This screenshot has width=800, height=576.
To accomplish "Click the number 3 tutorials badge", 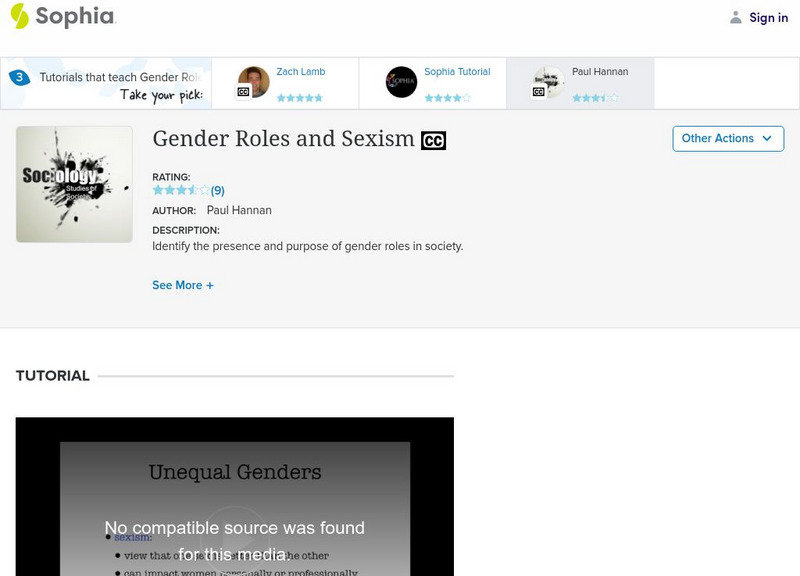I will 19,77.
